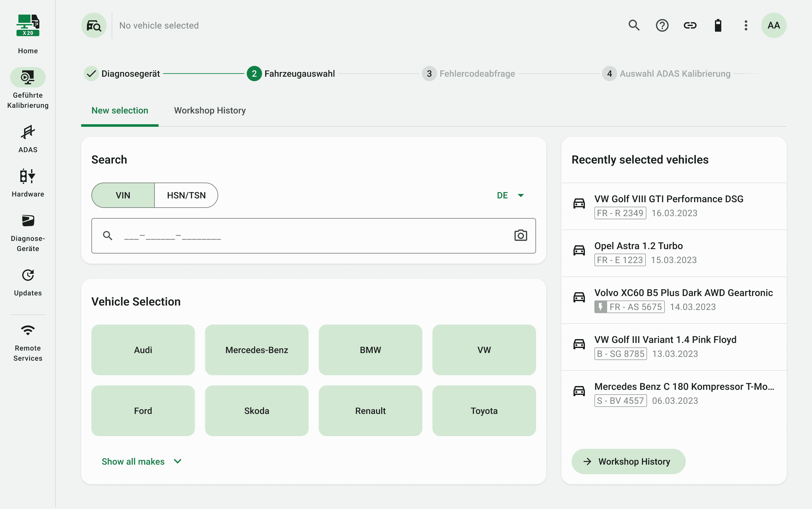The height and width of the screenshot is (509, 812).
Task: Click the date 06.03.2023
Action: pos(675,401)
